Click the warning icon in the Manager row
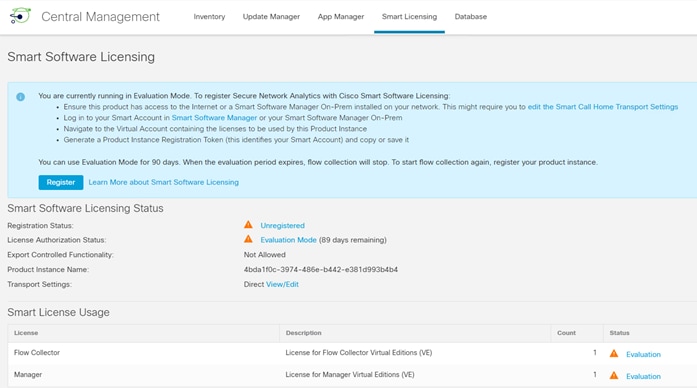This screenshot has width=697, height=388. 614,375
